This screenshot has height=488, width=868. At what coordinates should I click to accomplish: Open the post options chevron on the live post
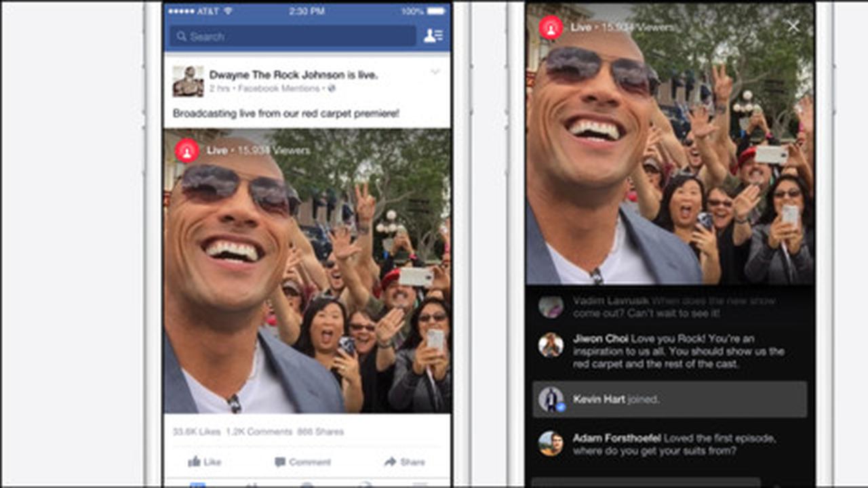point(435,71)
